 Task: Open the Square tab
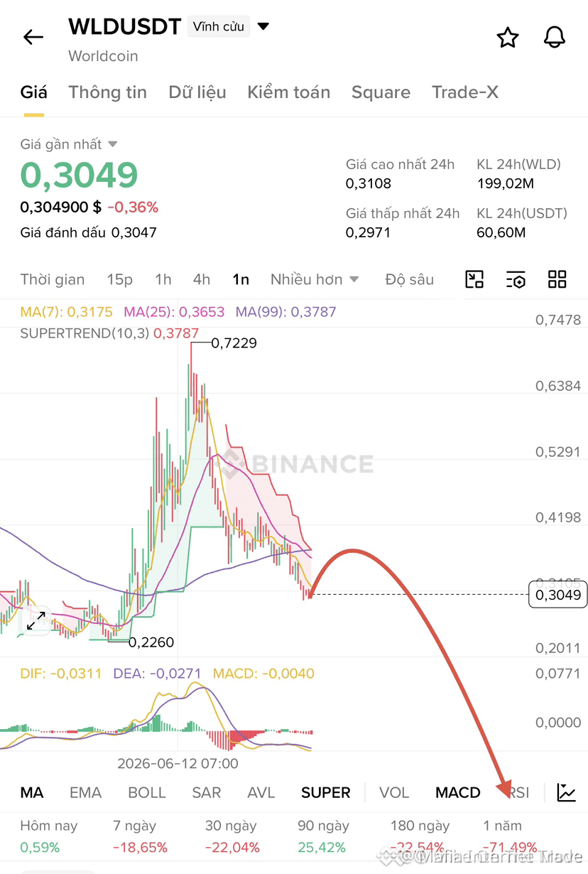pos(381,92)
